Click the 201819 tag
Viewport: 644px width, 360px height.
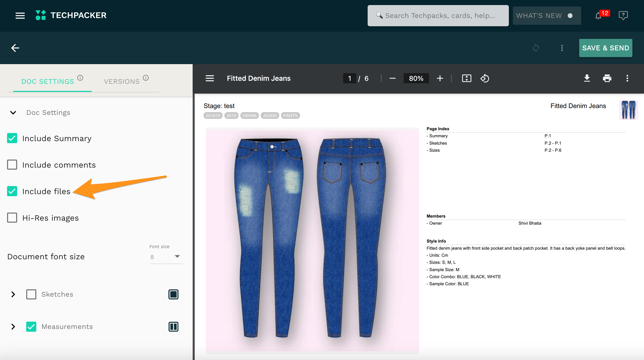coord(213,116)
